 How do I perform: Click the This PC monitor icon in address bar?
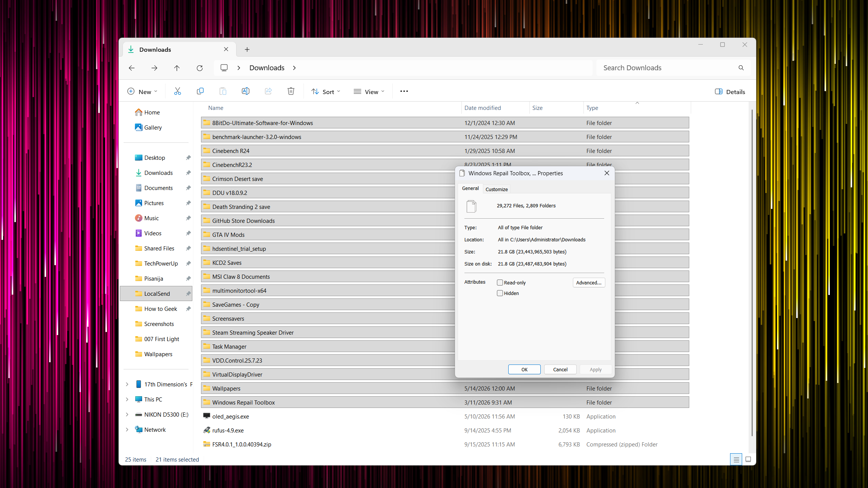[x=224, y=68]
